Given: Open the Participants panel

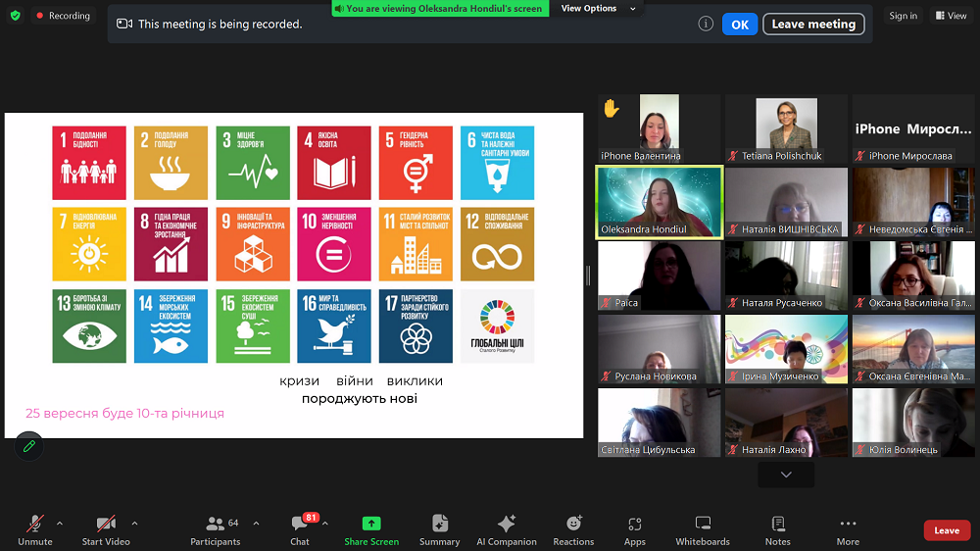Looking at the screenshot, I should (215, 529).
